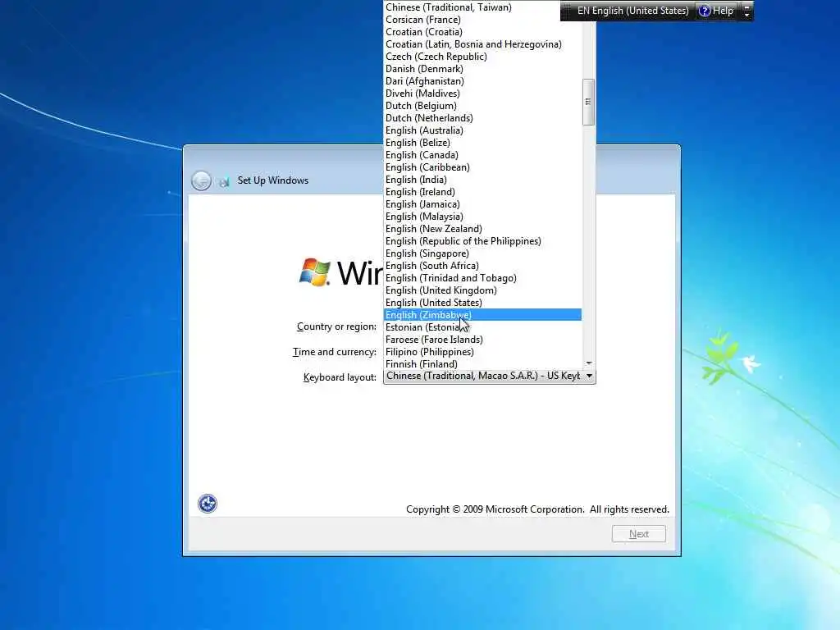This screenshot has height=630, width=840.
Task: Pick Dutch (Belgium)
Action: coord(482,106)
